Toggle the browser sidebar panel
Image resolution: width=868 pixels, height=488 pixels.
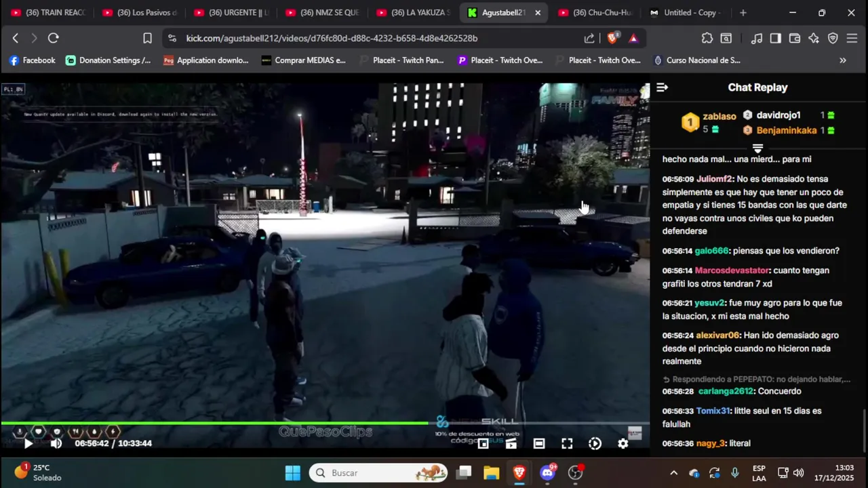[x=776, y=39]
